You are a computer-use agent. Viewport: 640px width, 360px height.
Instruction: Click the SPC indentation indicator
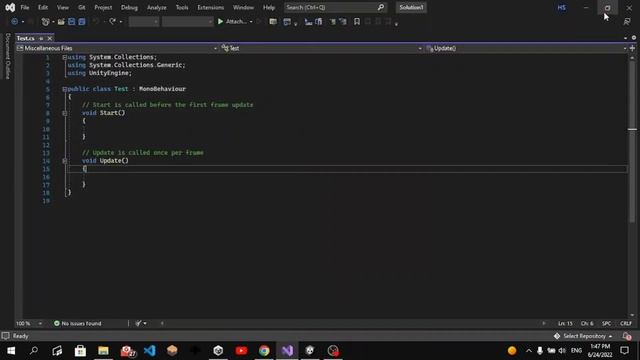(607, 323)
